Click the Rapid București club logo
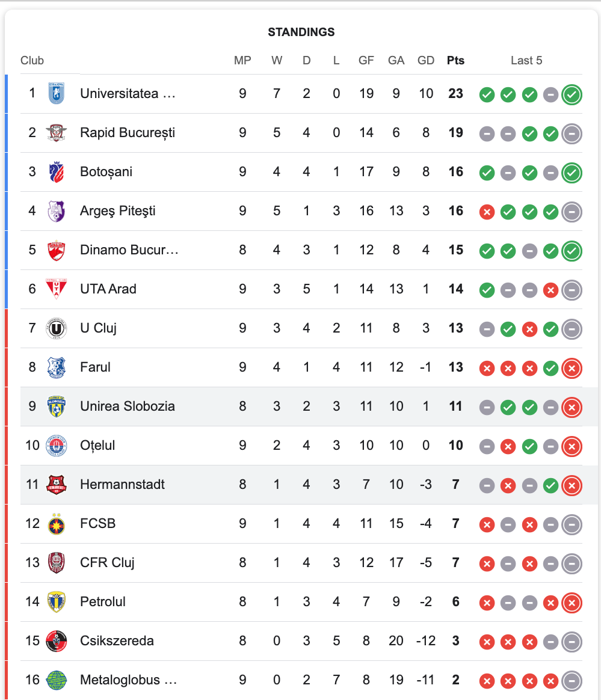601x700 pixels. [x=57, y=132]
